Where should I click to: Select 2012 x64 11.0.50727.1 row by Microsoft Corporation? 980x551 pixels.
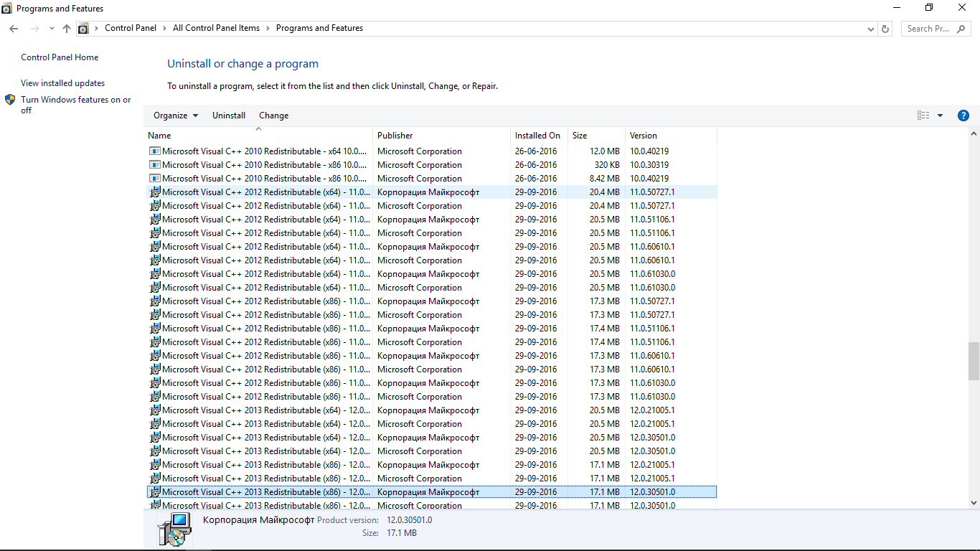click(431, 206)
